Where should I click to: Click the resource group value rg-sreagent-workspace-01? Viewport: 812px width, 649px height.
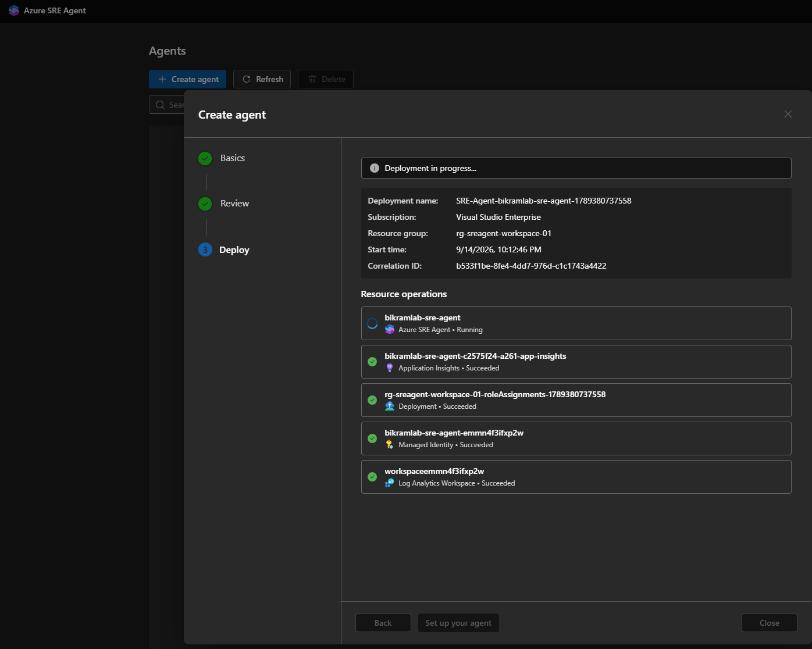pyautogui.click(x=504, y=233)
